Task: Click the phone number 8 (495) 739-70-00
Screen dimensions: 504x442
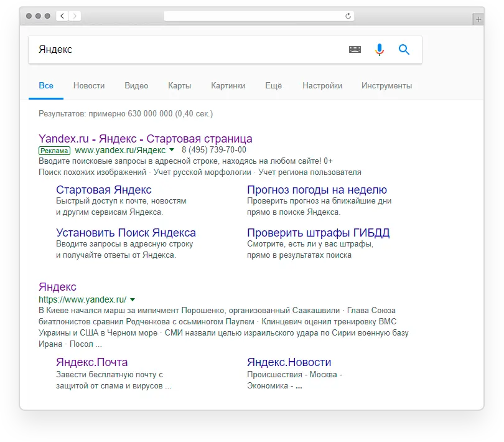Action: coord(214,149)
